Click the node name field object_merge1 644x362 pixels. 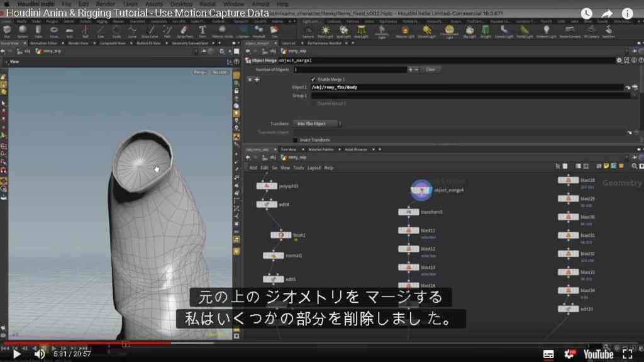[446, 60]
